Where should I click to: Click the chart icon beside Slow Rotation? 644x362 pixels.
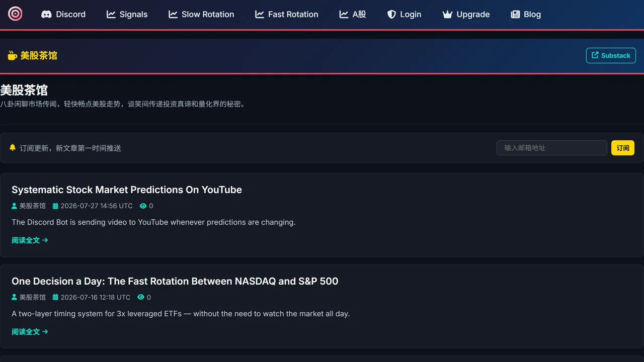click(x=173, y=15)
